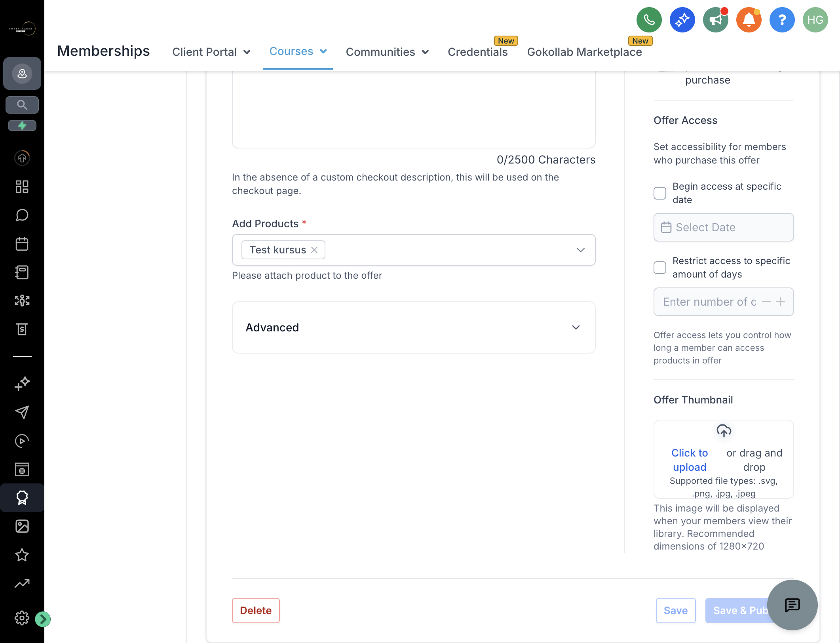The image size is (840, 643).
Task: Open conversations chat bubble icon
Action: point(22,215)
